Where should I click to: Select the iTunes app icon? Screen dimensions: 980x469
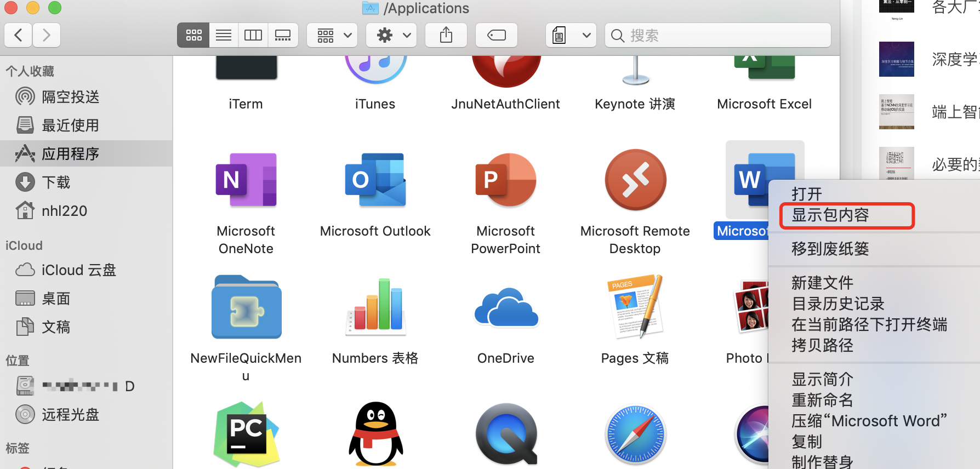[x=375, y=68]
